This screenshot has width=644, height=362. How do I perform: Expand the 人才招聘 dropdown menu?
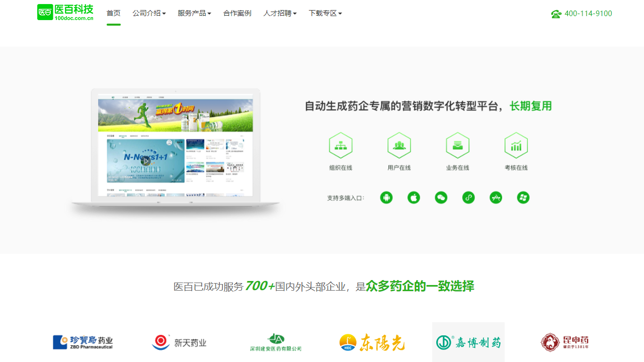pyautogui.click(x=280, y=13)
